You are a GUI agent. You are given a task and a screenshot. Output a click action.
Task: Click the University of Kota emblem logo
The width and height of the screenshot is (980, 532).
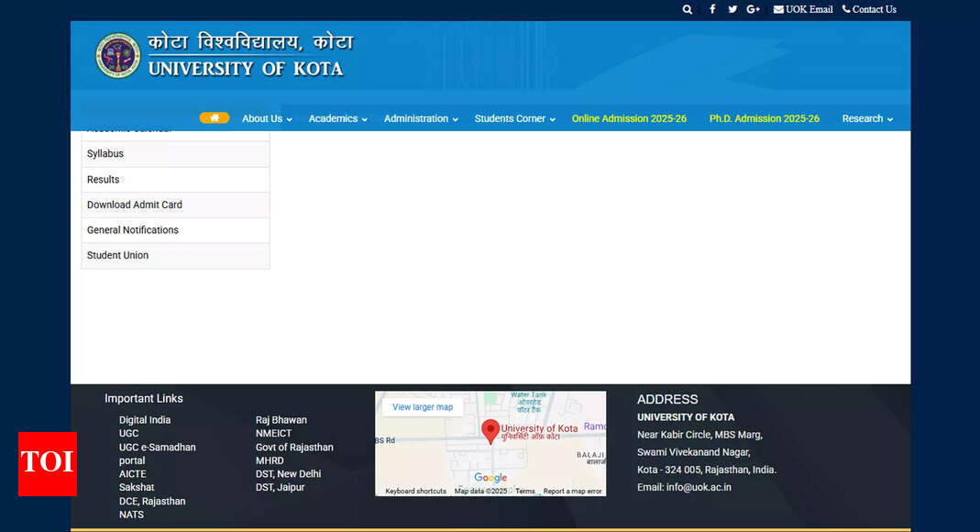tap(118, 56)
